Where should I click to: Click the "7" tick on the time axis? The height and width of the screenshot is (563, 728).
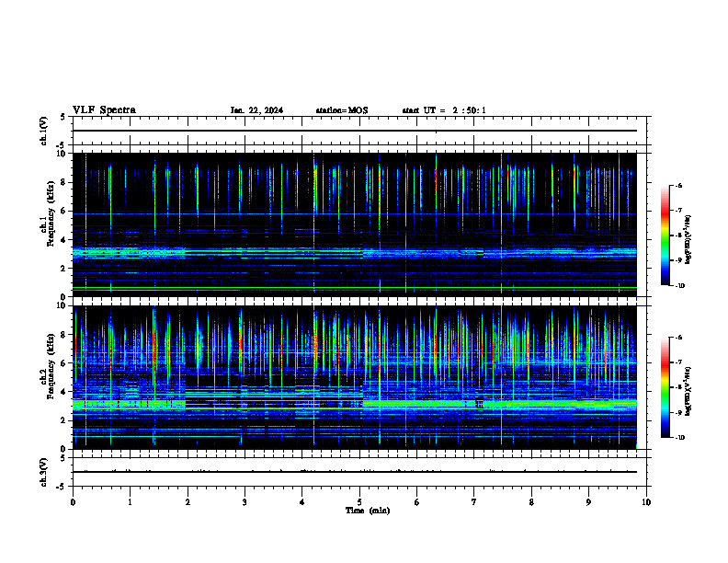click(x=474, y=502)
